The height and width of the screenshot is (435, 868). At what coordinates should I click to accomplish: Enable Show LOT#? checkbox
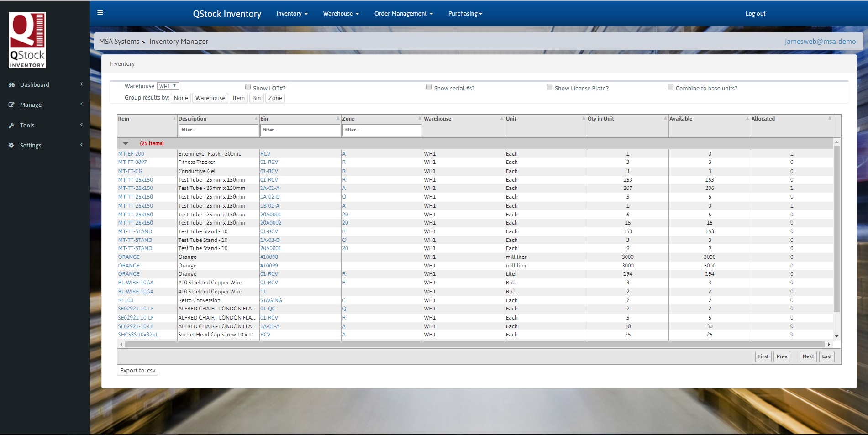point(248,87)
